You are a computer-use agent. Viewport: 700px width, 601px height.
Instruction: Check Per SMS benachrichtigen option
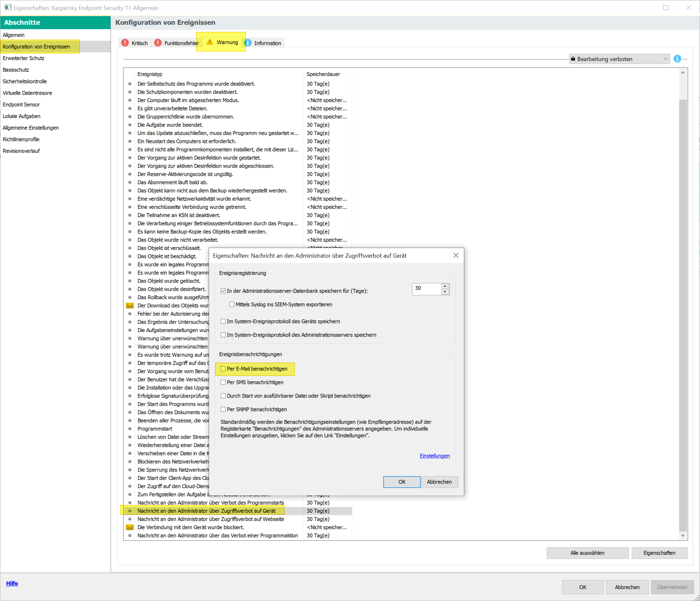coord(223,382)
